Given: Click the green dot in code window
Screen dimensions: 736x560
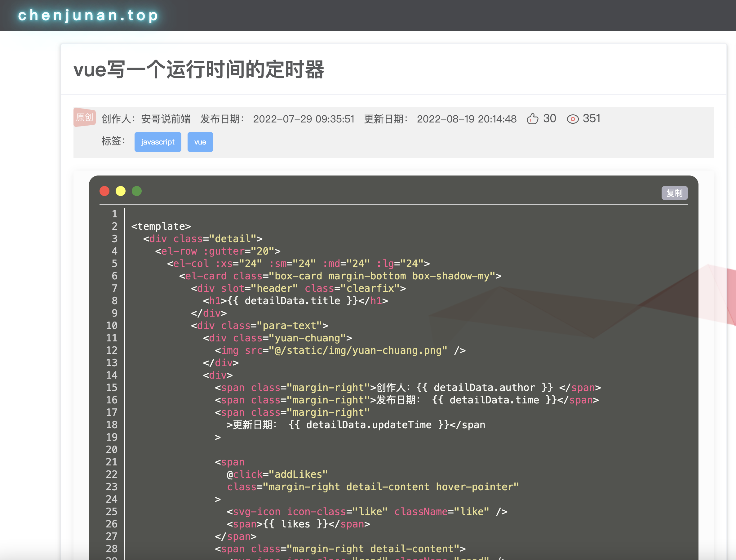Looking at the screenshot, I should pyautogui.click(x=137, y=191).
